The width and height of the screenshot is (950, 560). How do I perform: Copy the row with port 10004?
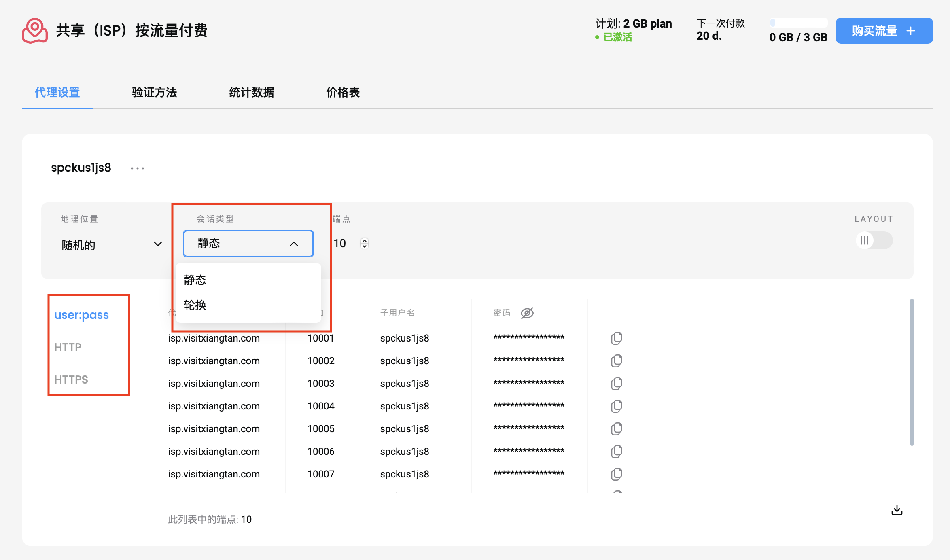point(617,406)
